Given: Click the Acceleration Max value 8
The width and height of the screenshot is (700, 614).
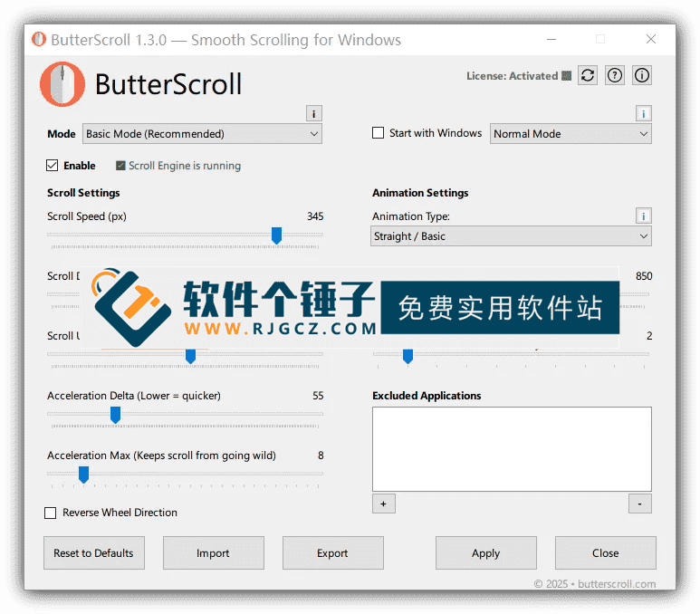Looking at the screenshot, I should click(321, 456).
